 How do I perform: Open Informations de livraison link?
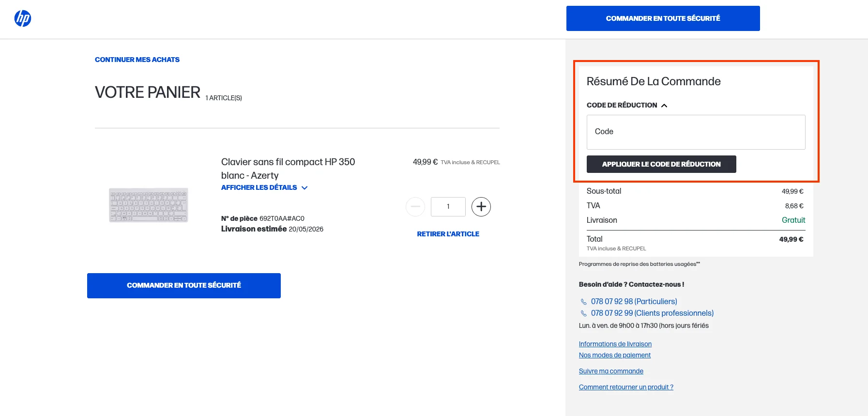coord(615,344)
